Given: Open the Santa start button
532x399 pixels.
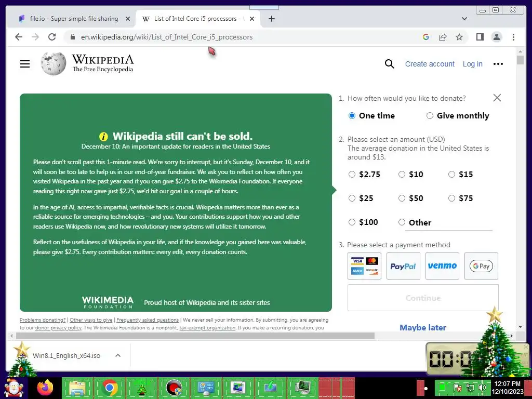Looking at the screenshot, I should (14, 388).
